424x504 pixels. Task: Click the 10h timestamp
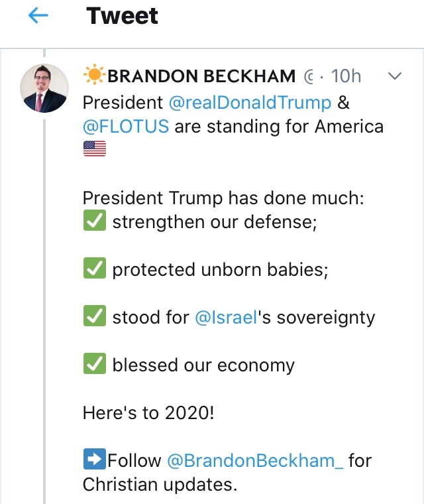346,76
